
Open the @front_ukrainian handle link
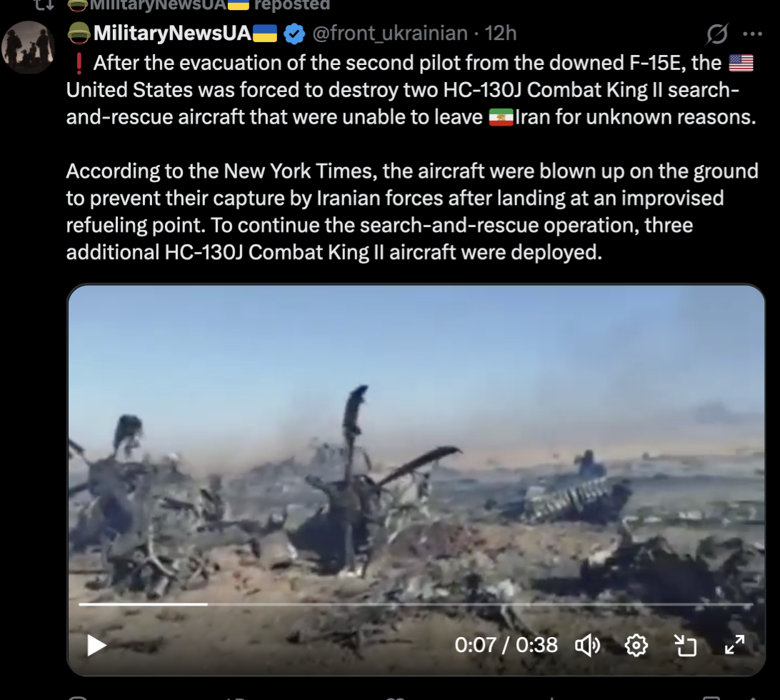click(x=389, y=34)
